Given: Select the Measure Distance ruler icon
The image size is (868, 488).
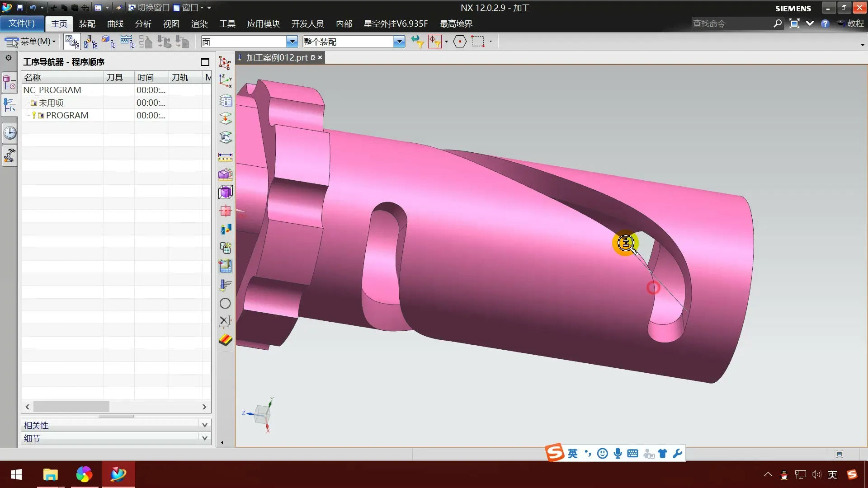Looking at the screenshot, I should click(x=225, y=157).
